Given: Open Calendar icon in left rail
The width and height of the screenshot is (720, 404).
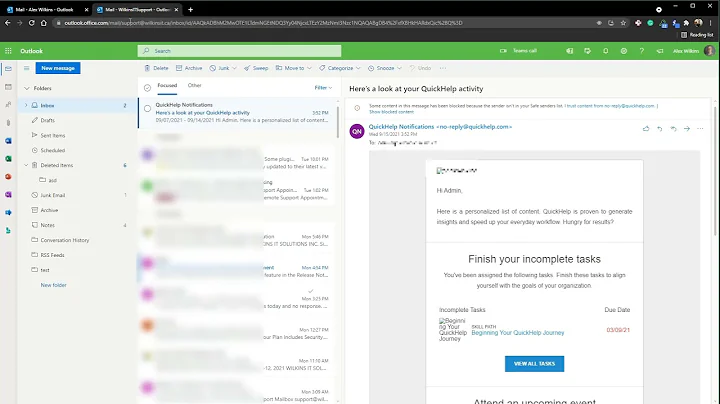Looking at the screenshot, I should click(x=8, y=87).
